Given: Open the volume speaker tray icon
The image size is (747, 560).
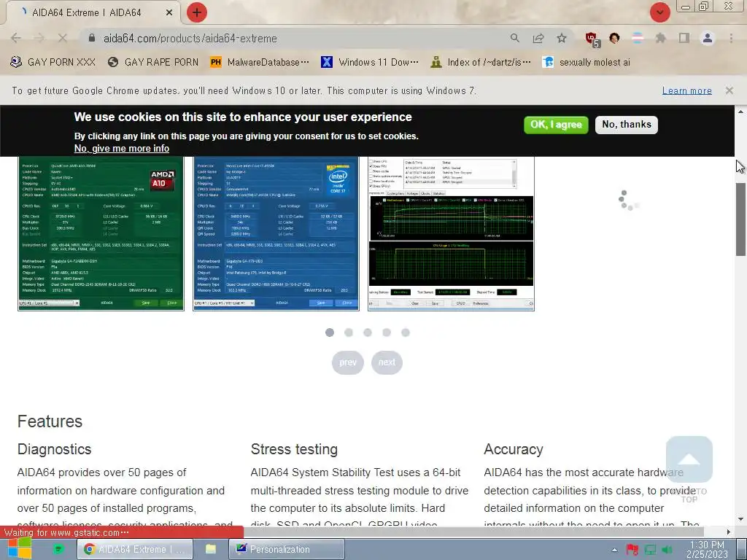Looking at the screenshot, I should tap(667, 550).
